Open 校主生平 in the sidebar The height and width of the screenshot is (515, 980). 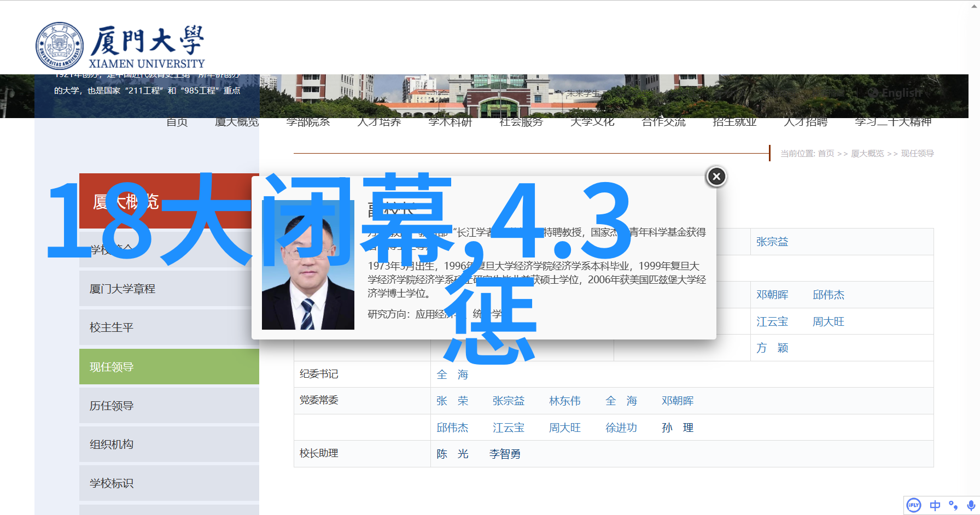[x=169, y=327]
